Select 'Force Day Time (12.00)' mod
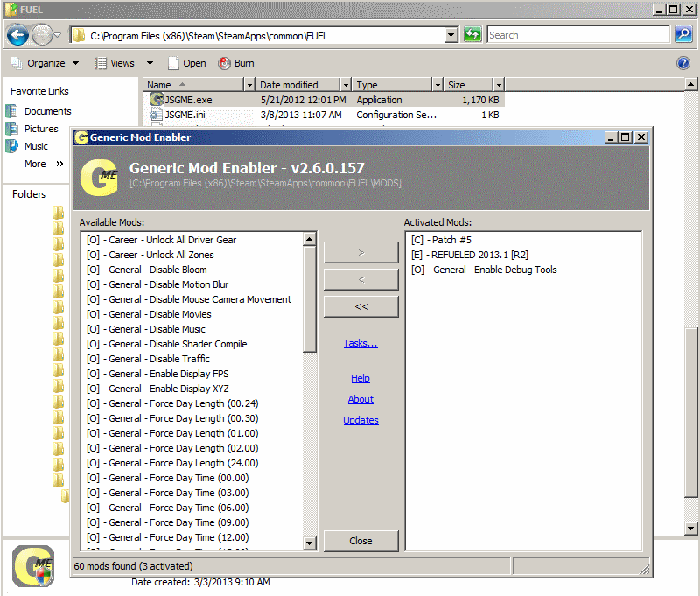Screen dimensions: 700x596 coord(167,537)
